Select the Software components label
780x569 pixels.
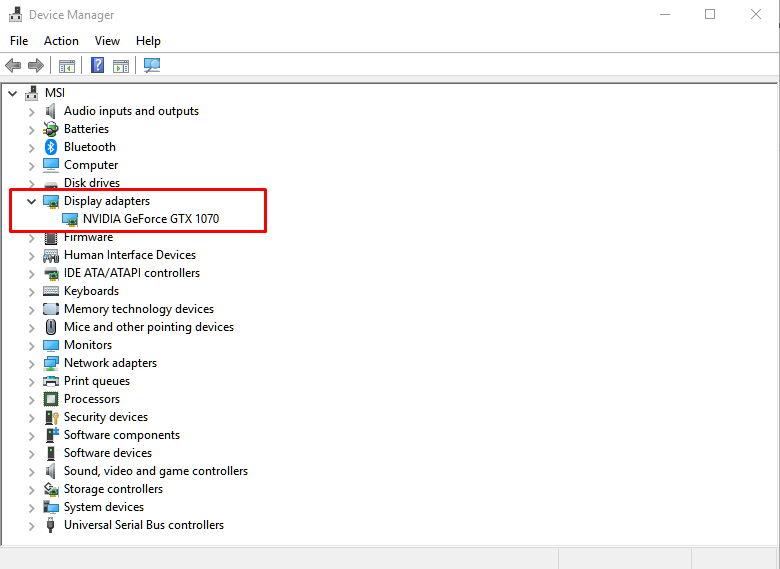122,435
